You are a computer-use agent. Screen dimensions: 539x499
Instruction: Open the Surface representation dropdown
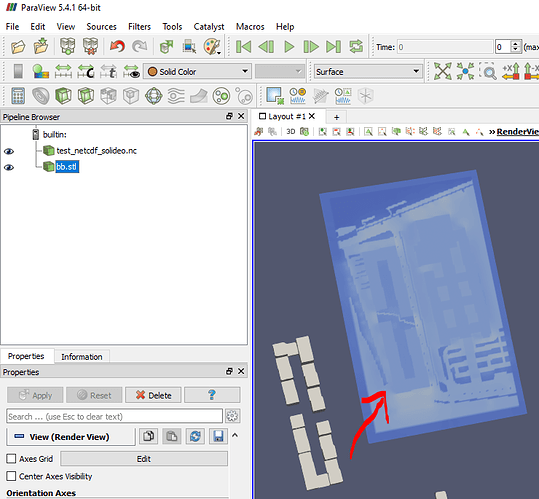pyautogui.click(x=368, y=71)
